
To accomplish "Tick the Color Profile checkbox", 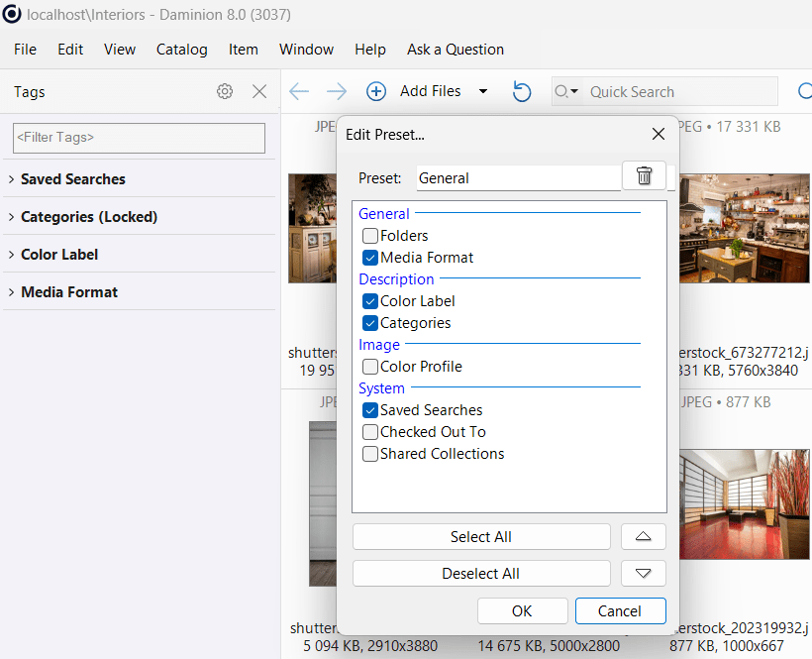I will (x=370, y=367).
